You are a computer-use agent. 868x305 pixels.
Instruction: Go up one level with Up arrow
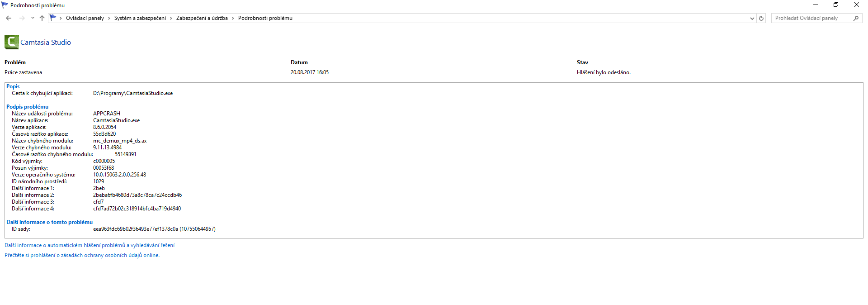42,18
